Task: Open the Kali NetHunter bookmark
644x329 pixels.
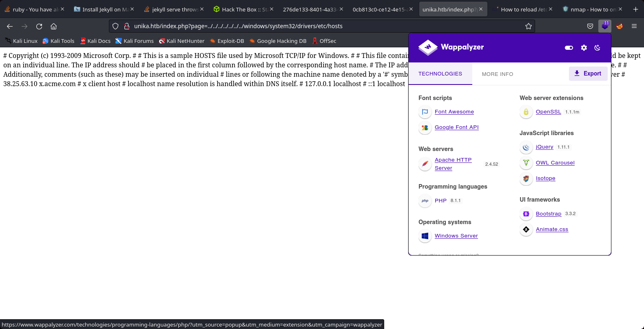Action: pyautogui.click(x=181, y=41)
